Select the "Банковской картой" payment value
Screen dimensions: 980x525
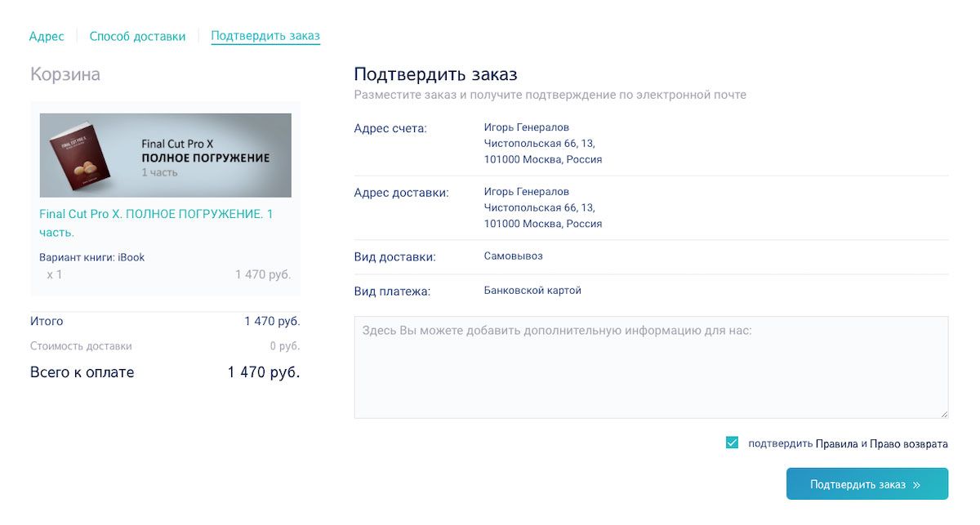[x=532, y=291]
